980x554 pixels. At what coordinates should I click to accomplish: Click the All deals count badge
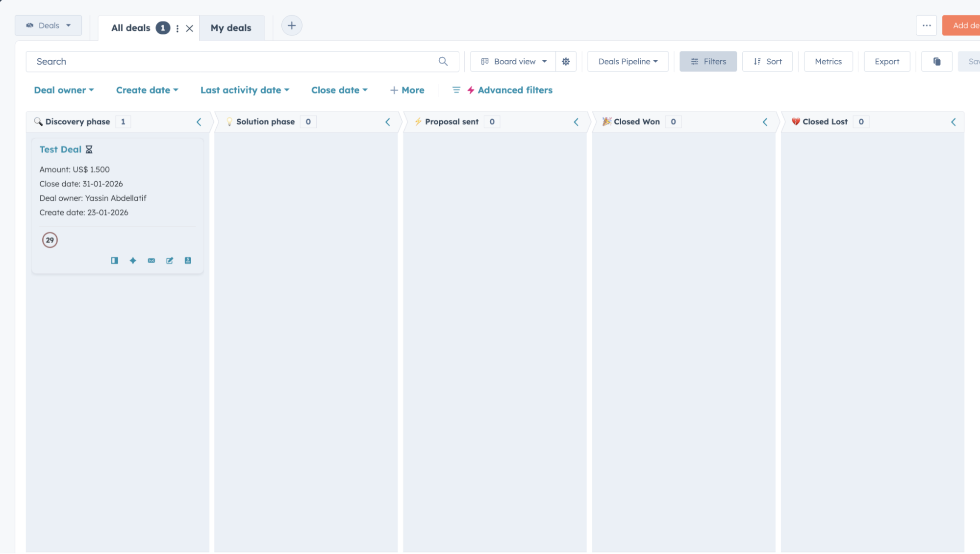(x=163, y=28)
